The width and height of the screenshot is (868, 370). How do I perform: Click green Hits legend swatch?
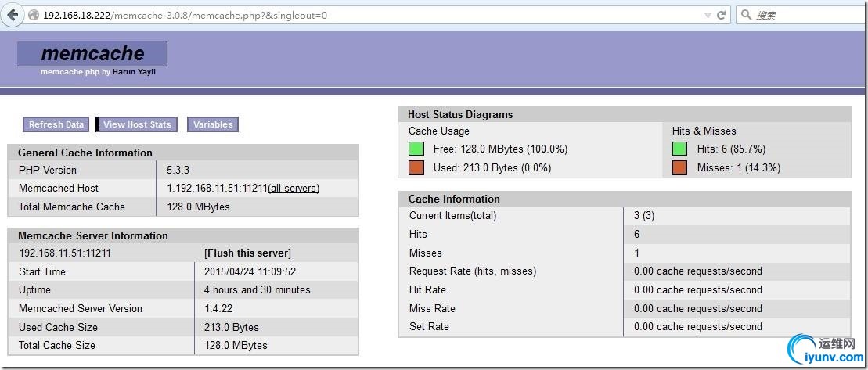point(680,149)
